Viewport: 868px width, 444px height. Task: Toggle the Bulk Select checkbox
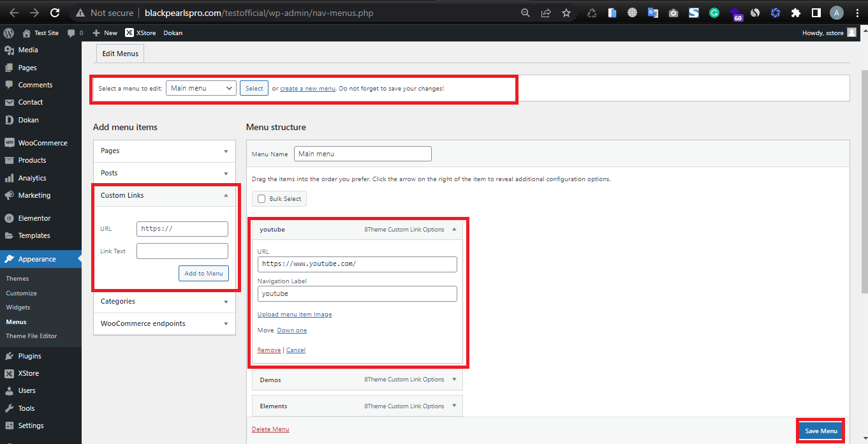click(261, 199)
